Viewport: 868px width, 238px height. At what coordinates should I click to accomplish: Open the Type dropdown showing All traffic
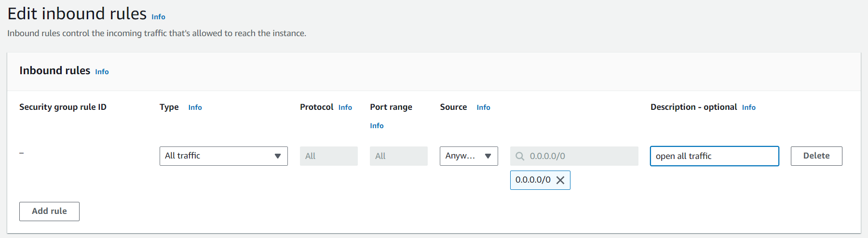pyautogui.click(x=223, y=156)
